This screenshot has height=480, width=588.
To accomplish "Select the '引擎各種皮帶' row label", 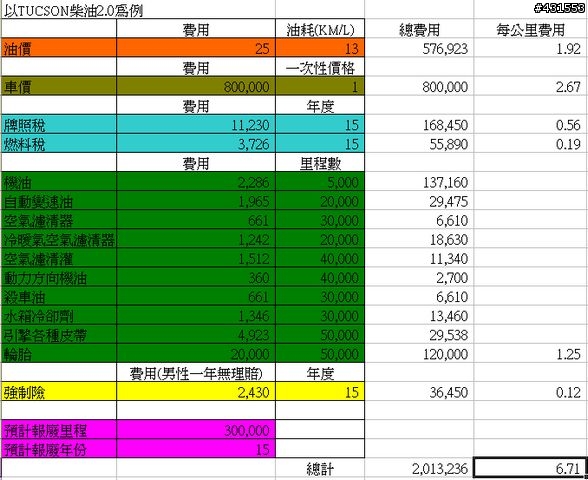I will point(59,335).
